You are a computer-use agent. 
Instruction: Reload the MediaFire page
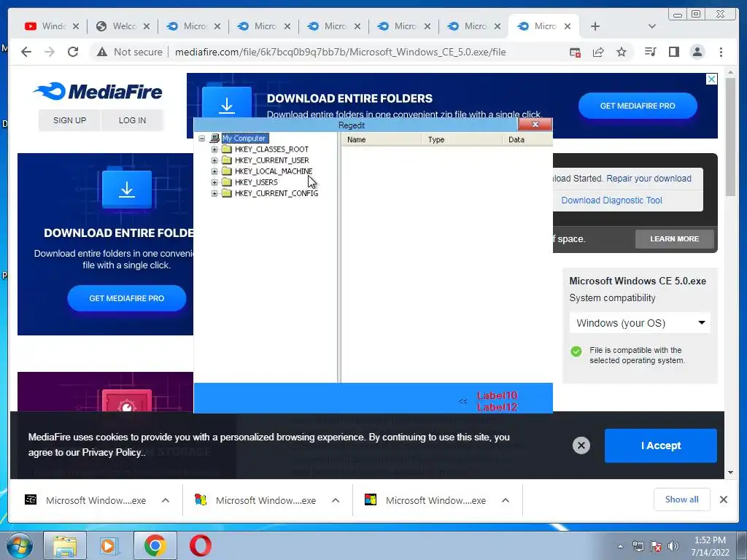pos(73,52)
